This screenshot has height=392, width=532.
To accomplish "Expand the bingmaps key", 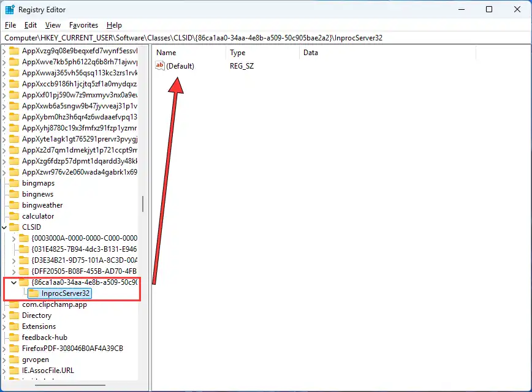I will tap(5, 183).
